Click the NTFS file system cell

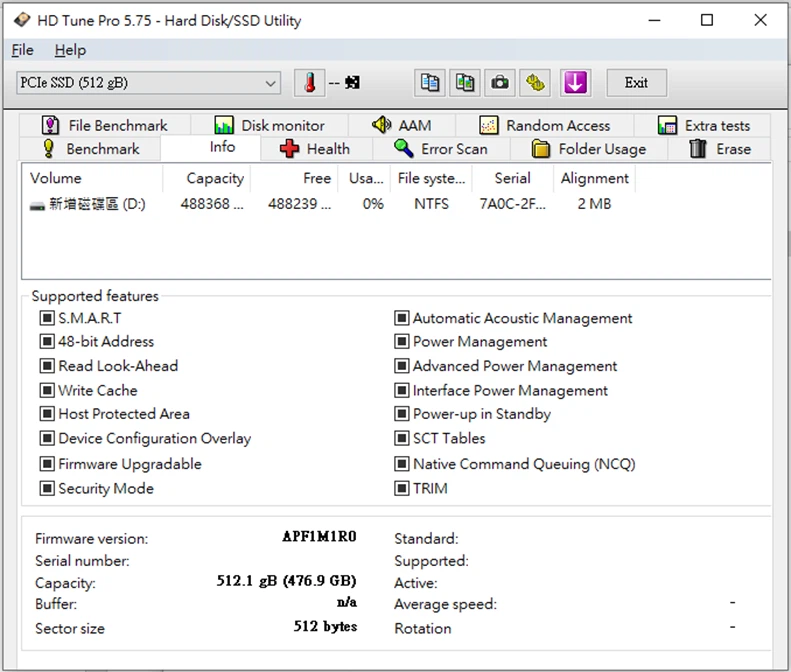(x=431, y=204)
